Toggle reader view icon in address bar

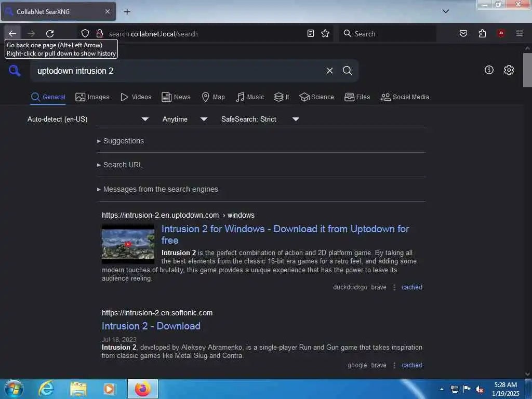click(x=311, y=33)
